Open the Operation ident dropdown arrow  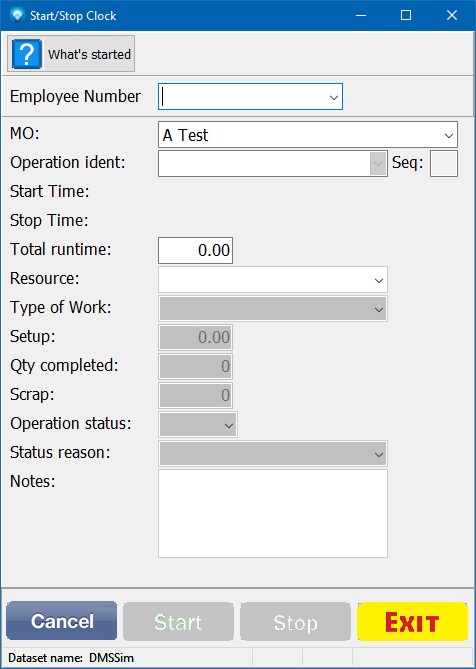coord(378,163)
